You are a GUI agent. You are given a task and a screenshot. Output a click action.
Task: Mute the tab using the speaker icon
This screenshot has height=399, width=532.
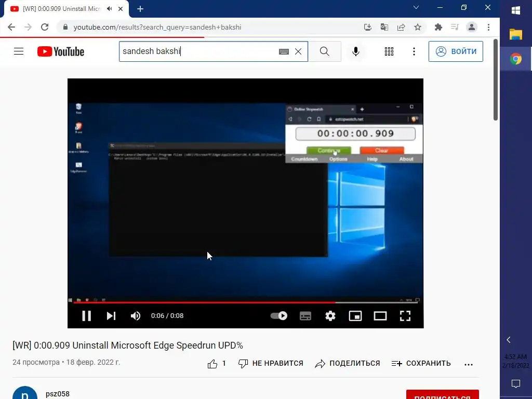(x=109, y=9)
